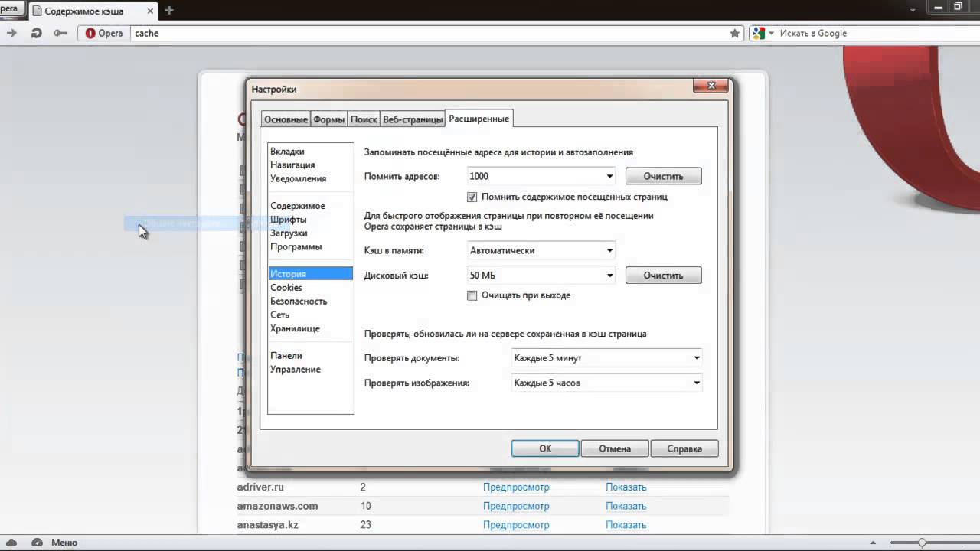
Task: Click Очистить next to 'Дисковый кэш'
Action: coord(663,275)
